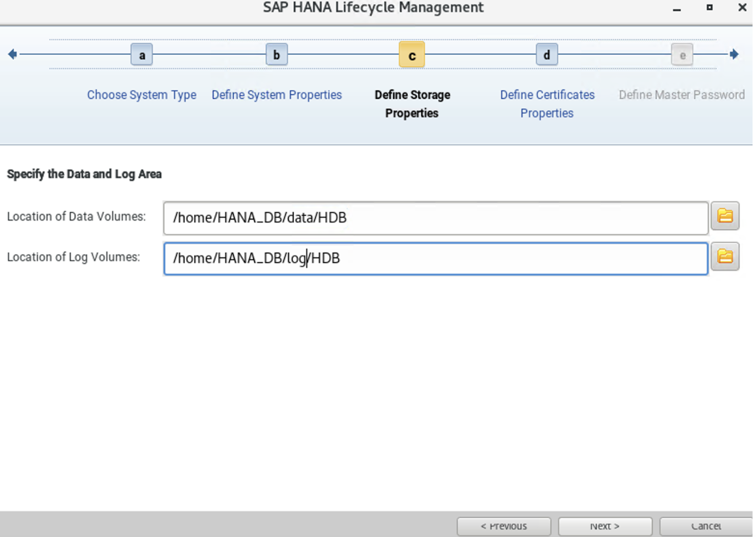Open Define Storage Properties step label
The height and width of the screenshot is (537, 756).
412,104
